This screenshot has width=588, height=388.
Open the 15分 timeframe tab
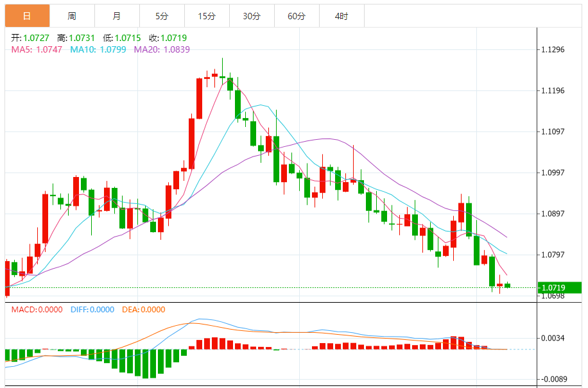pos(207,16)
